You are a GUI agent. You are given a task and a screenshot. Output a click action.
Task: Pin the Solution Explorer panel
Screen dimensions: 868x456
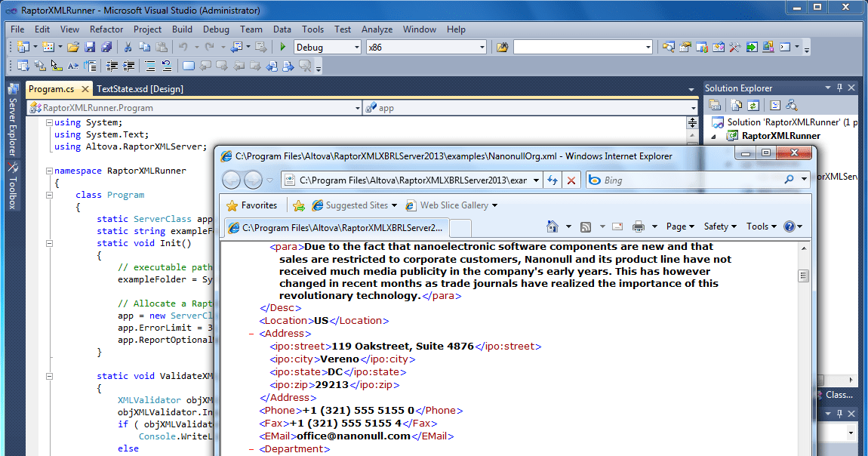pos(840,87)
